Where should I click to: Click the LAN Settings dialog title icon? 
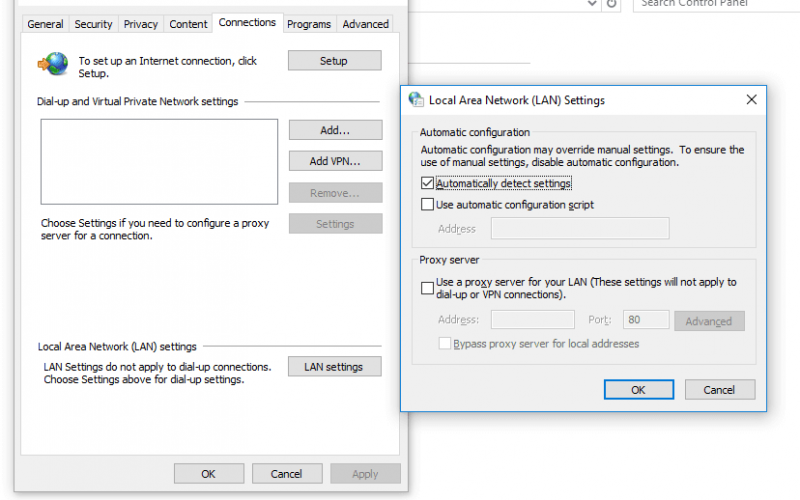tap(416, 99)
